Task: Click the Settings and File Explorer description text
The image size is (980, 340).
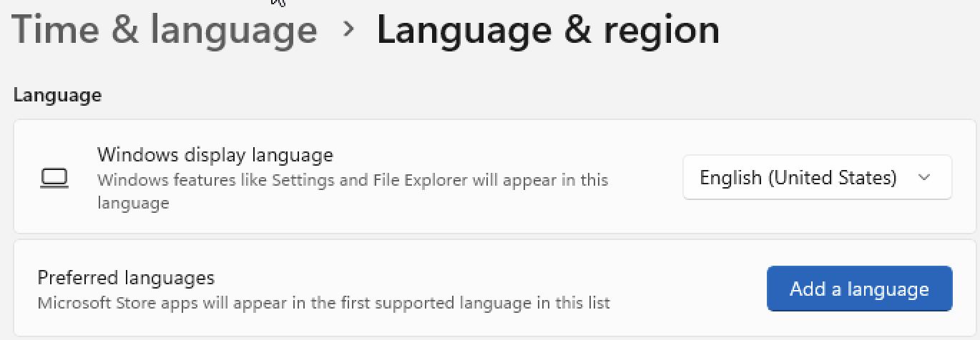Action: (x=353, y=191)
